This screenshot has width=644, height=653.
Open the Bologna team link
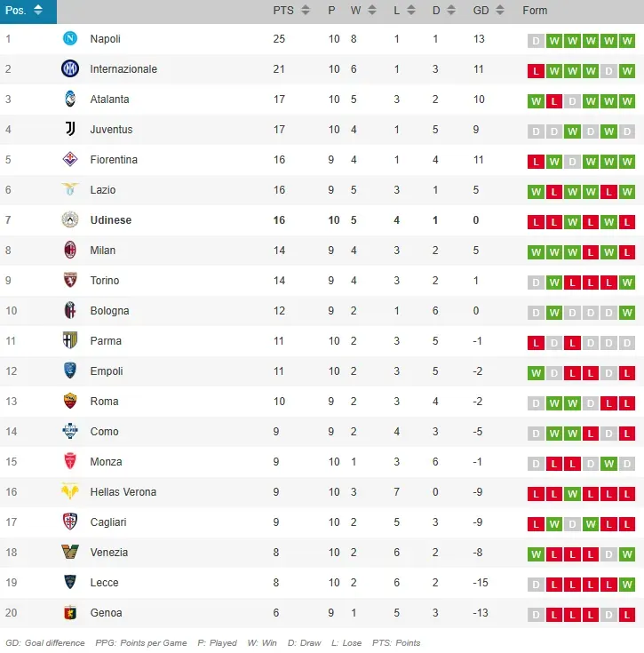click(109, 311)
